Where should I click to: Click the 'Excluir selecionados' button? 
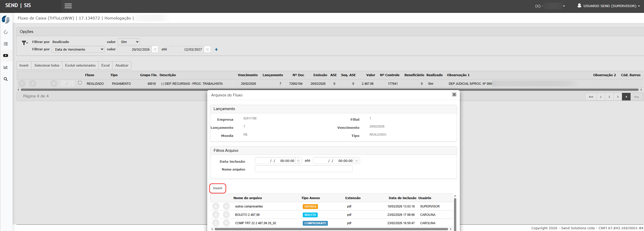pyautogui.click(x=80, y=66)
